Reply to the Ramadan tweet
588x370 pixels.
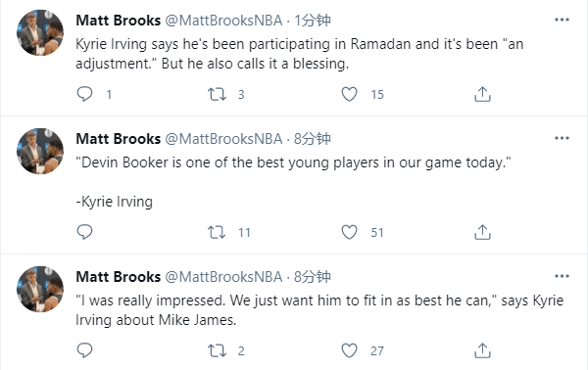point(84,94)
